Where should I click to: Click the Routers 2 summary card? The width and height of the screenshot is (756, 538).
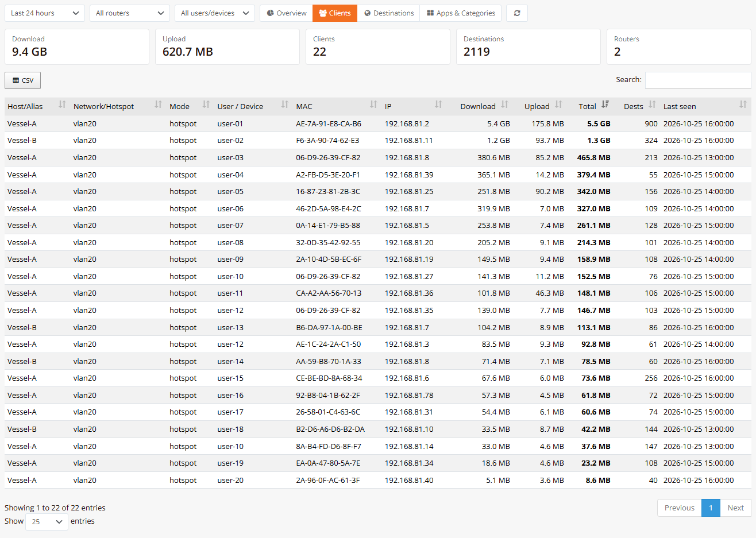coord(679,47)
